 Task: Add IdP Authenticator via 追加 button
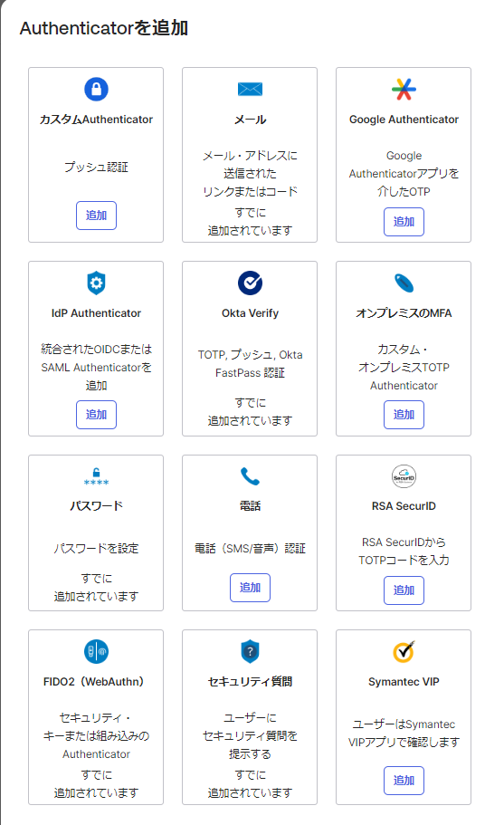click(96, 415)
